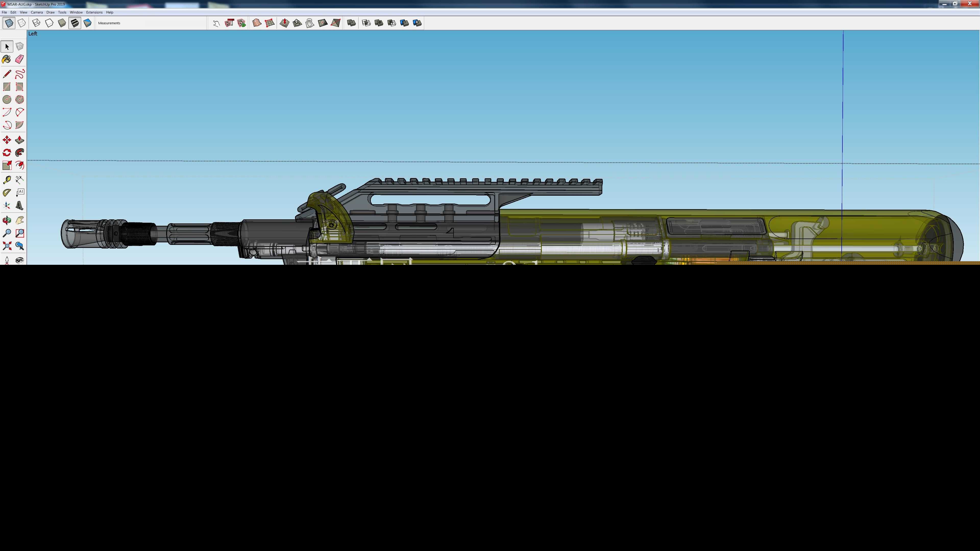Click the Zoom Extents tool
Viewport: 980px width, 551px height.
click(7, 246)
